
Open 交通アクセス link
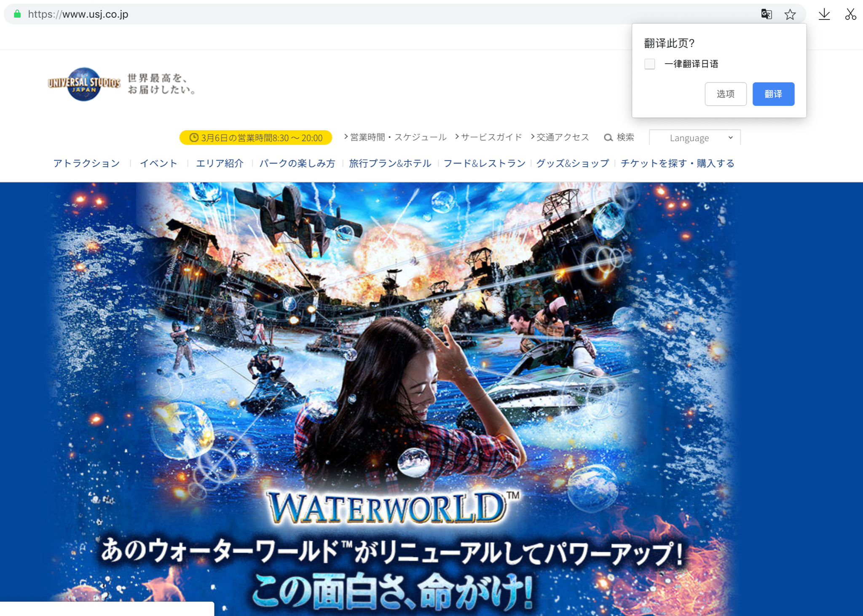coord(560,137)
